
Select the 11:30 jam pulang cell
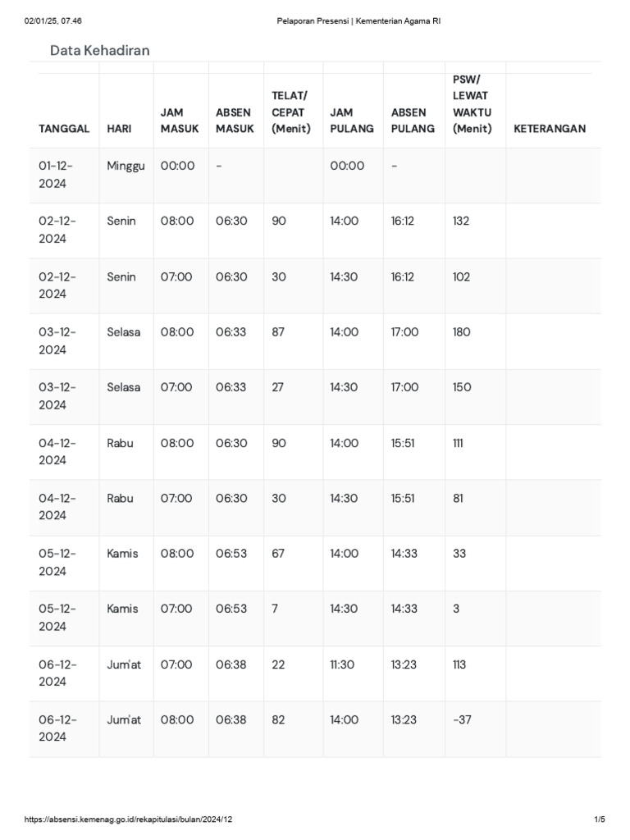[x=342, y=664]
